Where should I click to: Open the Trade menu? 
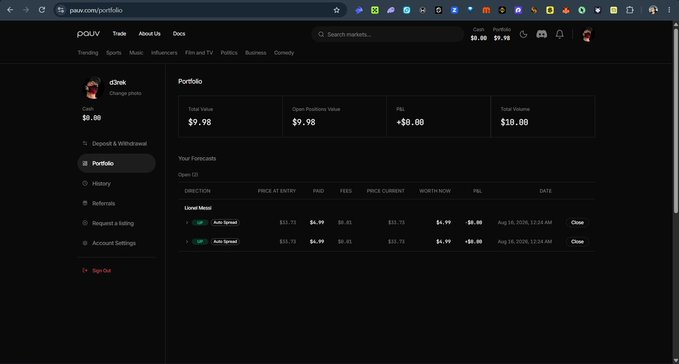pos(119,34)
